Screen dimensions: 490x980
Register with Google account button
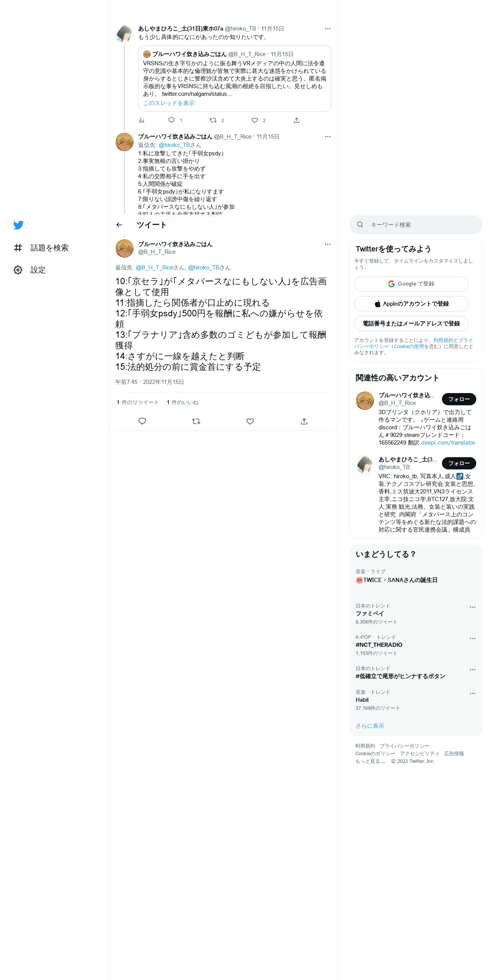pos(411,284)
